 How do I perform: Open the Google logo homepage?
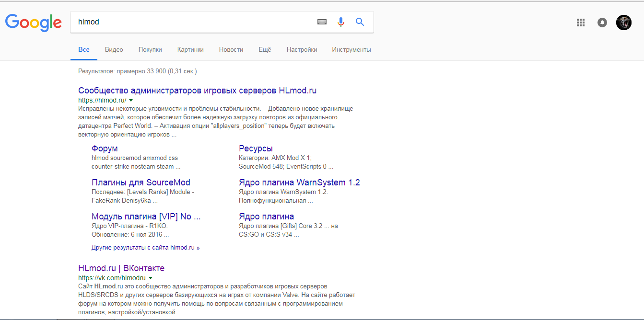click(34, 22)
